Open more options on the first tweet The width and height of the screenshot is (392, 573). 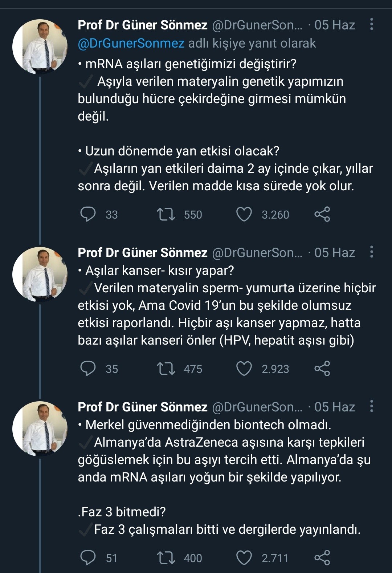coord(371,24)
